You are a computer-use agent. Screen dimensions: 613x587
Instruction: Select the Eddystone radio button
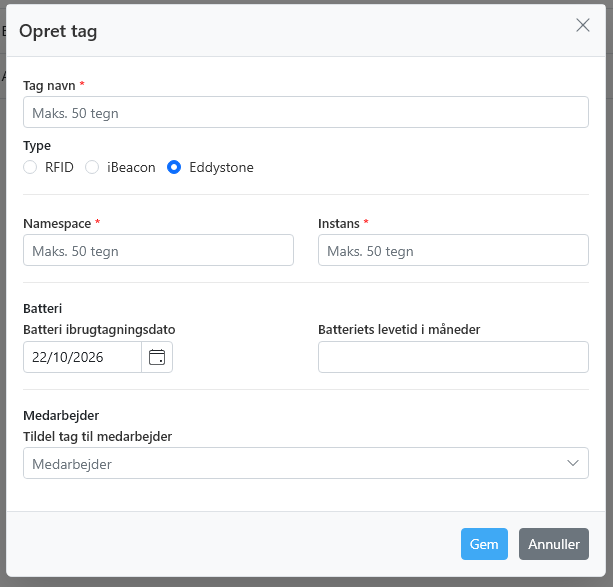click(x=174, y=167)
